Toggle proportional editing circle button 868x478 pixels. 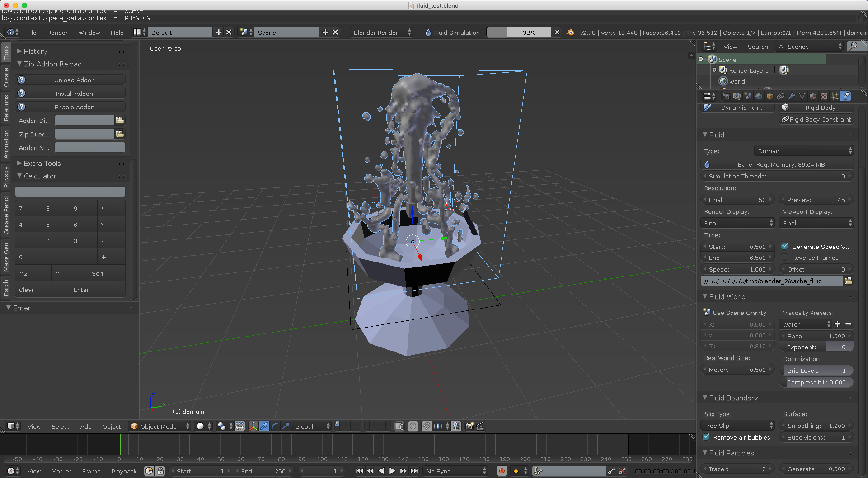click(413, 426)
